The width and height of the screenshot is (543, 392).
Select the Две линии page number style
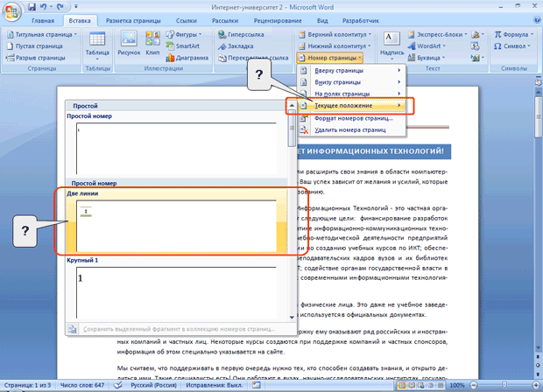[177, 221]
